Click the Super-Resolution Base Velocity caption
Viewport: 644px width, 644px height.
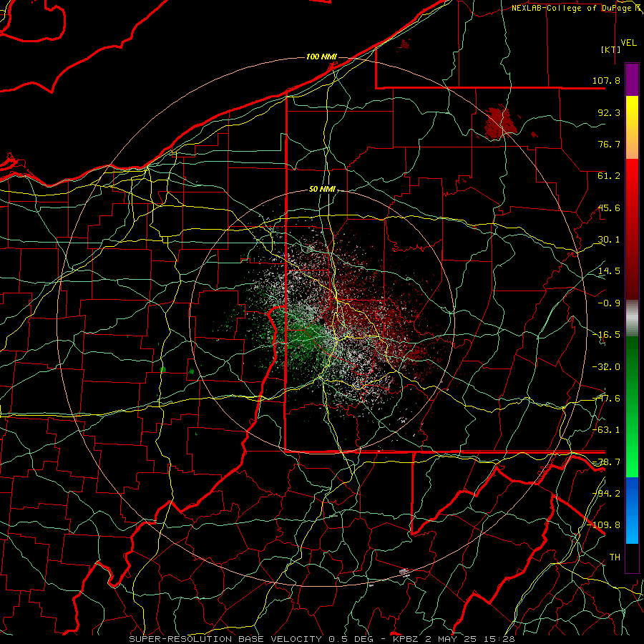pos(321,639)
